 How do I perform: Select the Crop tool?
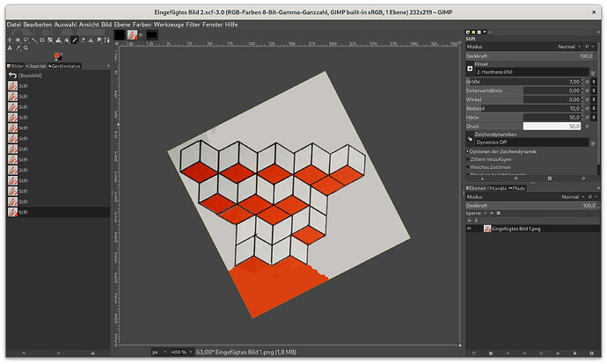point(42,40)
